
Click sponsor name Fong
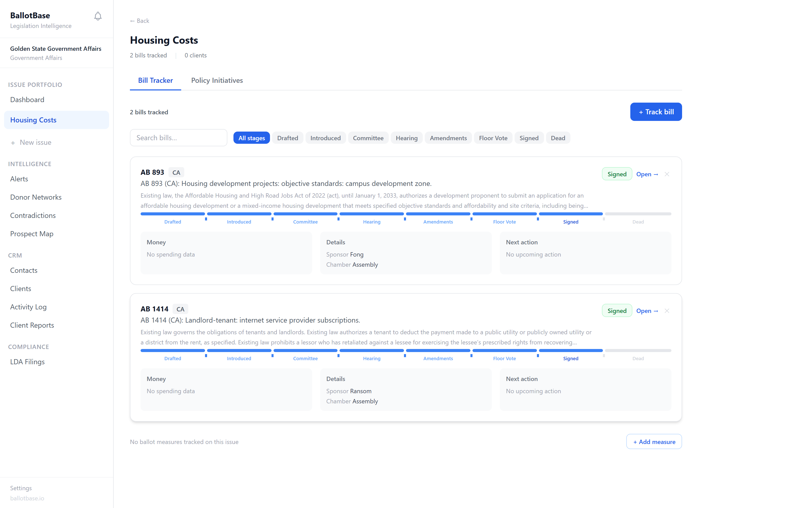(357, 255)
